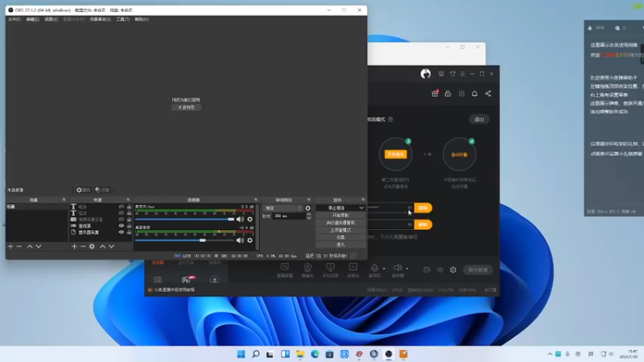Lock the 视频采集设备 source
This screenshot has width=644, height=362.
(129, 220)
